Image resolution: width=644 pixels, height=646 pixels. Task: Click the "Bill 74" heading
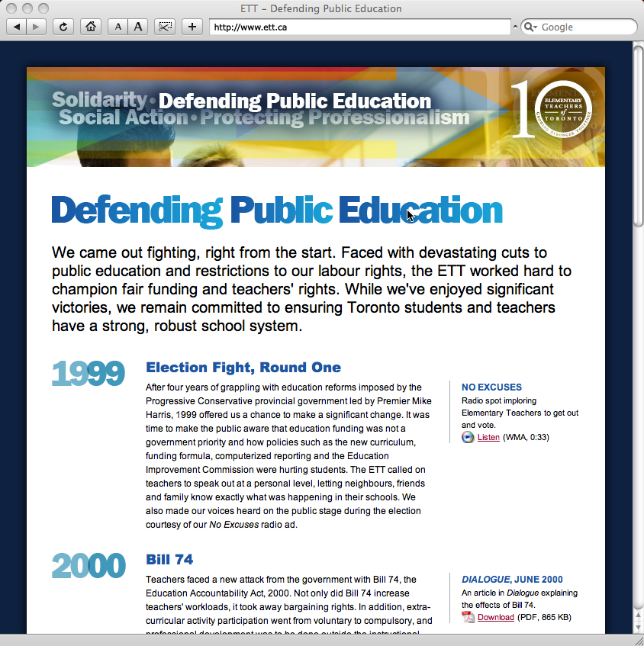(169, 560)
